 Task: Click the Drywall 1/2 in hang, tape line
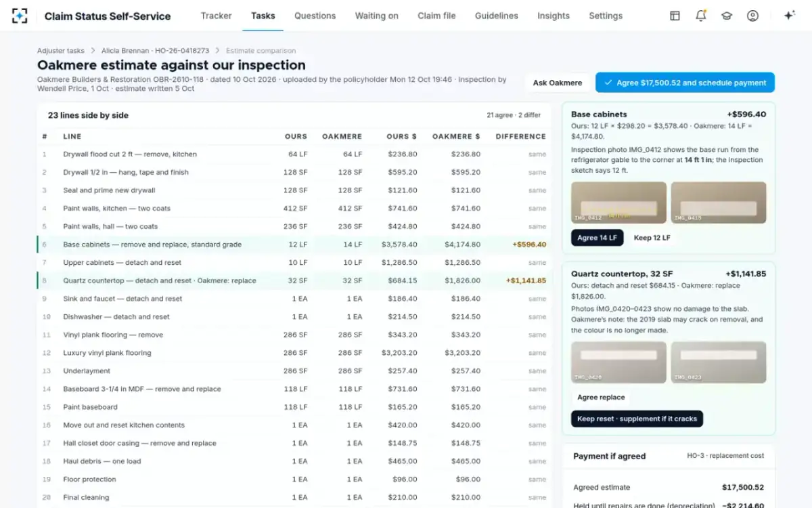pyautogui.click(x=126, y=172)
